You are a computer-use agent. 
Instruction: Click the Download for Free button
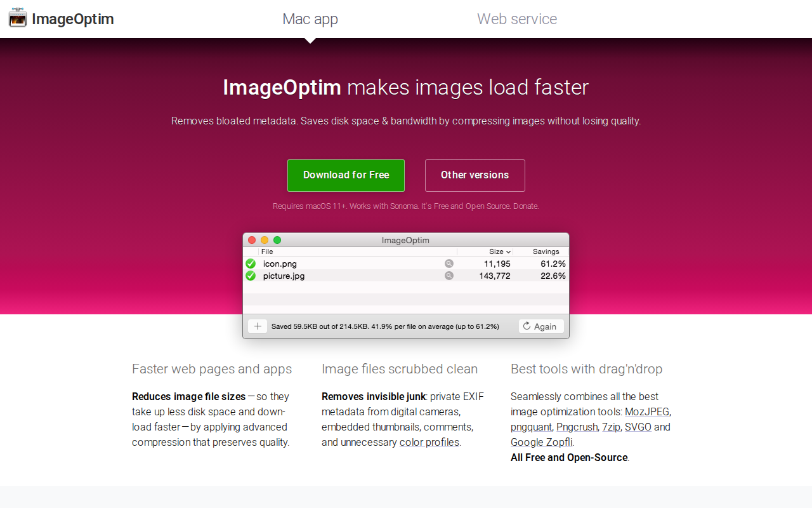346,175
